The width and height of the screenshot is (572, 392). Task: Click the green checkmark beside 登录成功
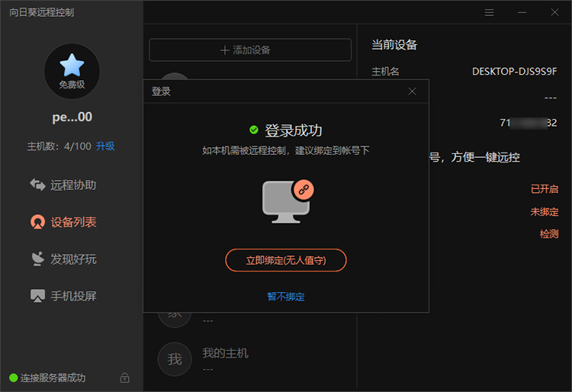(254, 130)
